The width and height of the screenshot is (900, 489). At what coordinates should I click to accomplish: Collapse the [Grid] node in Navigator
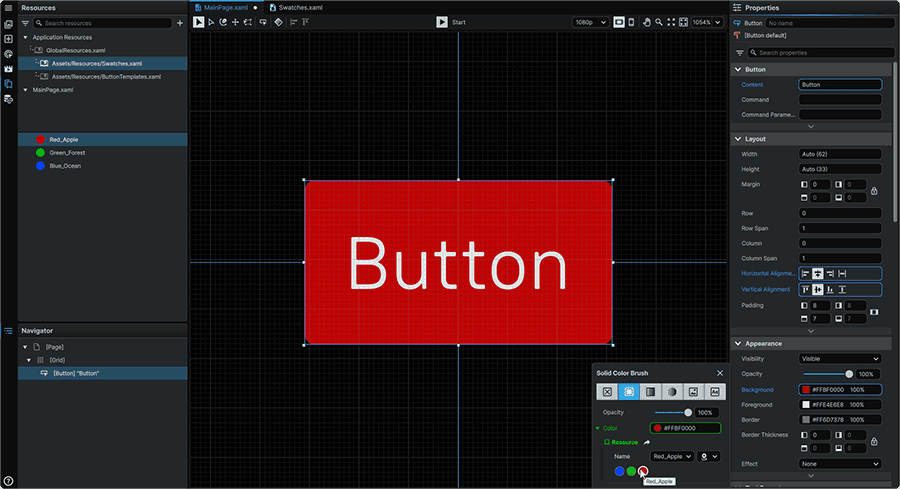pos(29,360)
